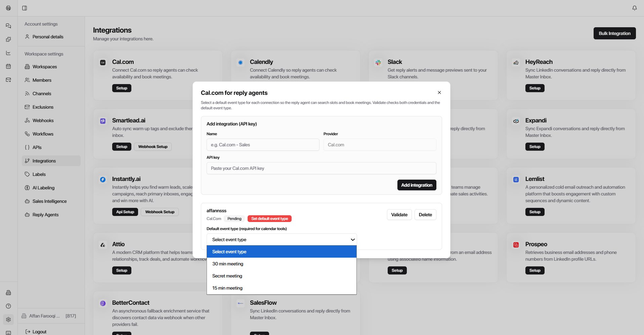The height and width of the screenshot is (335, 644).
Task: Click the Add integration button
Action: point(417,185)
